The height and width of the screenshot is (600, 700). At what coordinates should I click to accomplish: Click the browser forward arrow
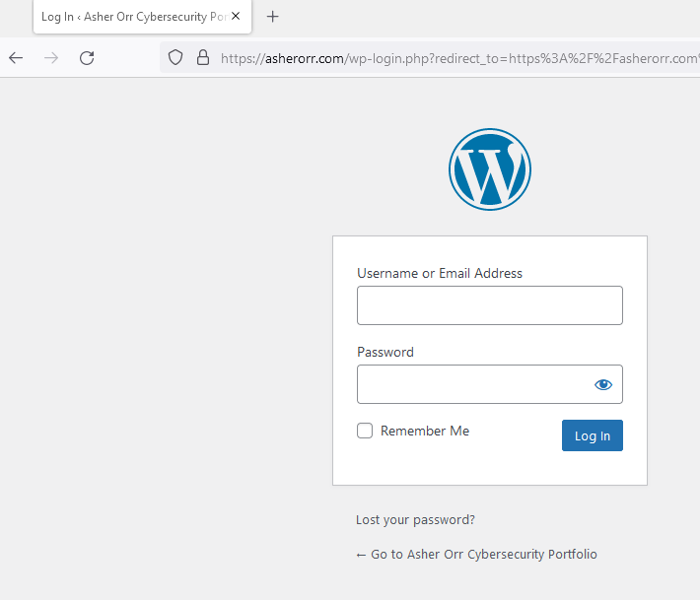coord(51,58)
